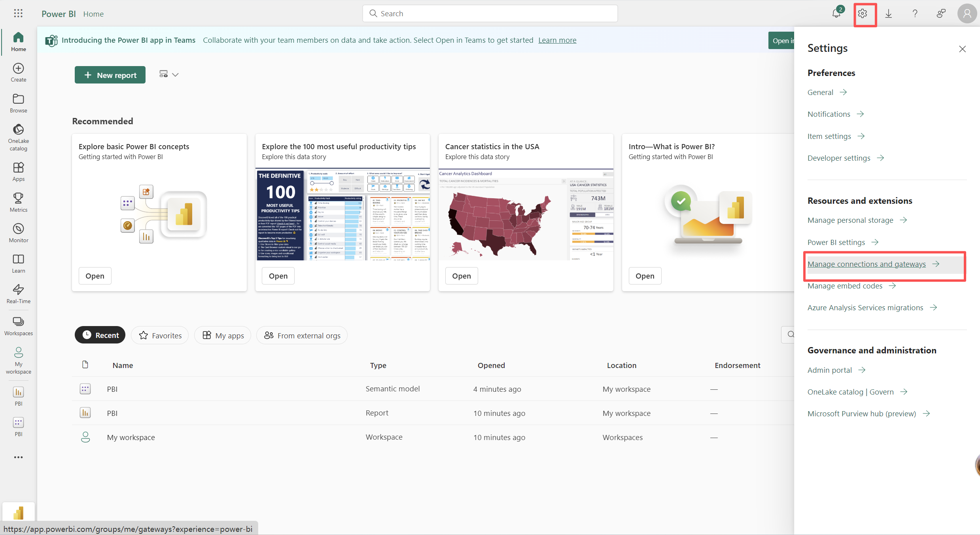Open the Monitor hub icon
The width and height of the screenshot is (980, 535).
pos(19,233)
